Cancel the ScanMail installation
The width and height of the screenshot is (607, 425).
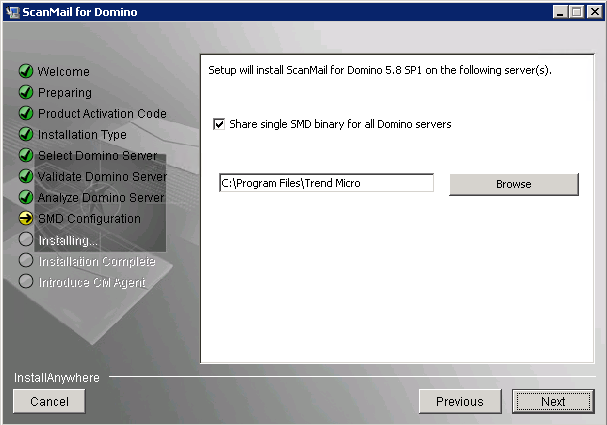coord(49,401)
